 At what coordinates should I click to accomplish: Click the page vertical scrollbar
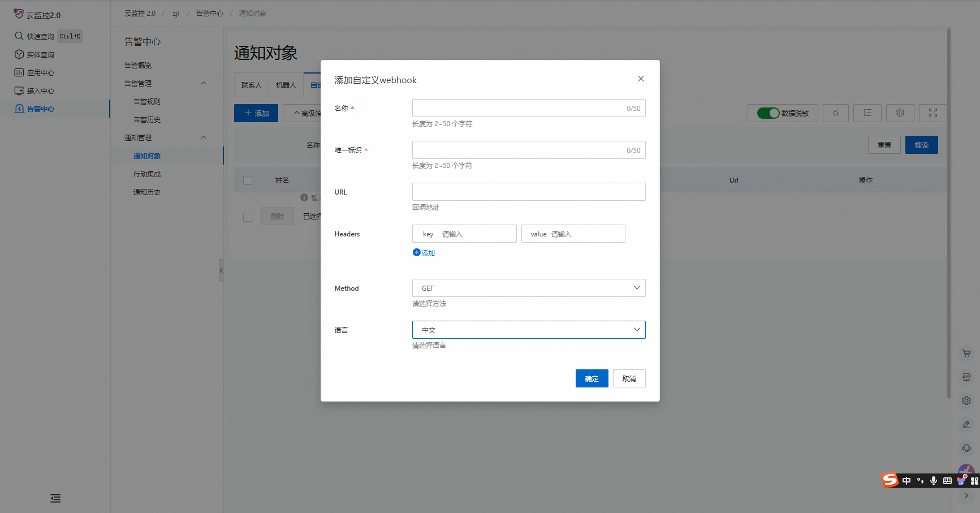949,213
